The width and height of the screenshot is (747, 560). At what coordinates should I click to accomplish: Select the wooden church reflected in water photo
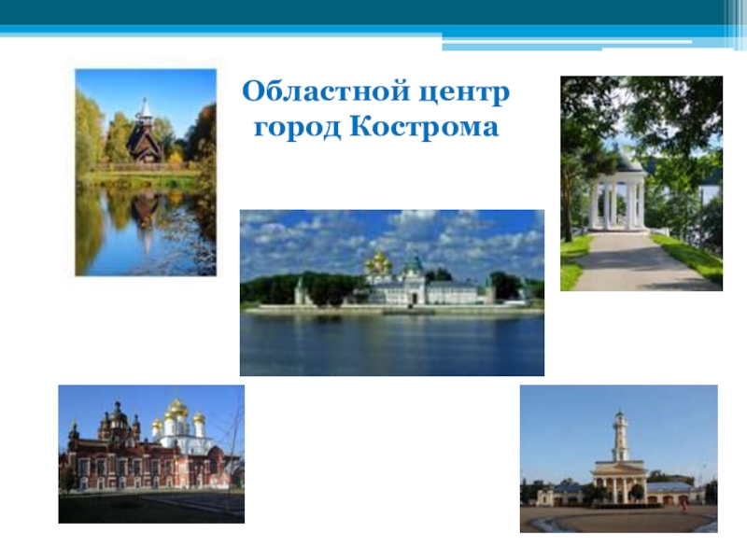[146, 173]
